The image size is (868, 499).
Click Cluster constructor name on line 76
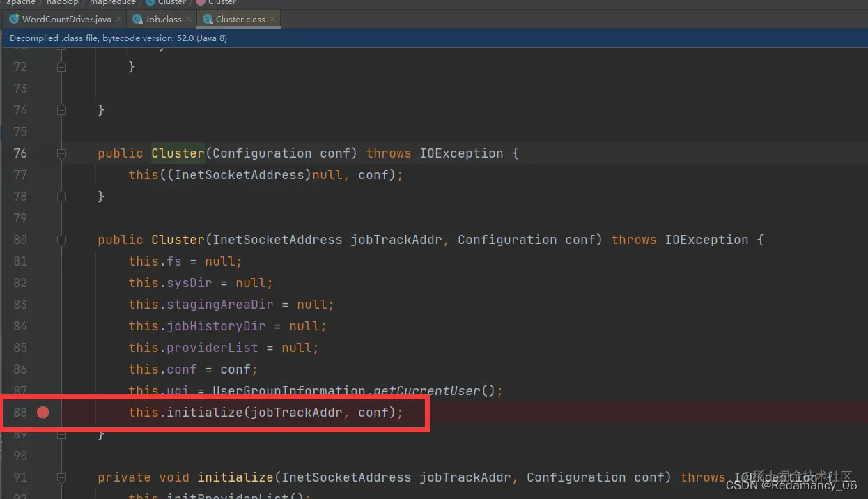coord(178,153)
